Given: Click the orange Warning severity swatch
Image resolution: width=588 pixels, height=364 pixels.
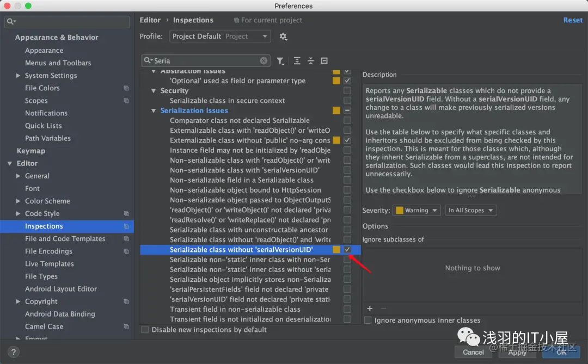Looking at the screenshot, I should click(400, 211).
